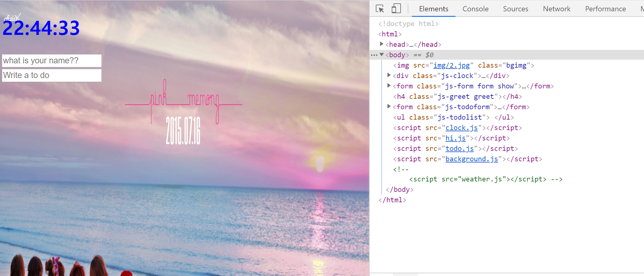Select the img bgimg element line
The image size is (644, 276).
click(x=463, y=65)
